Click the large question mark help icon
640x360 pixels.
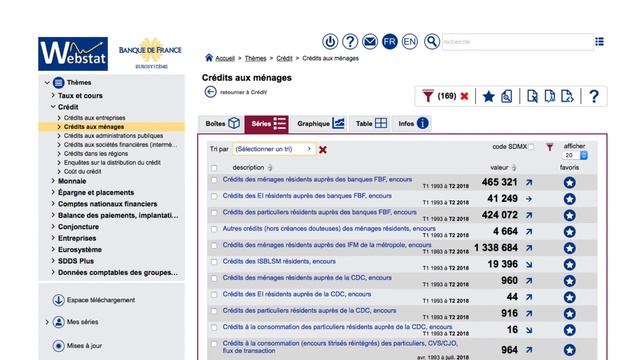[594, 97]
